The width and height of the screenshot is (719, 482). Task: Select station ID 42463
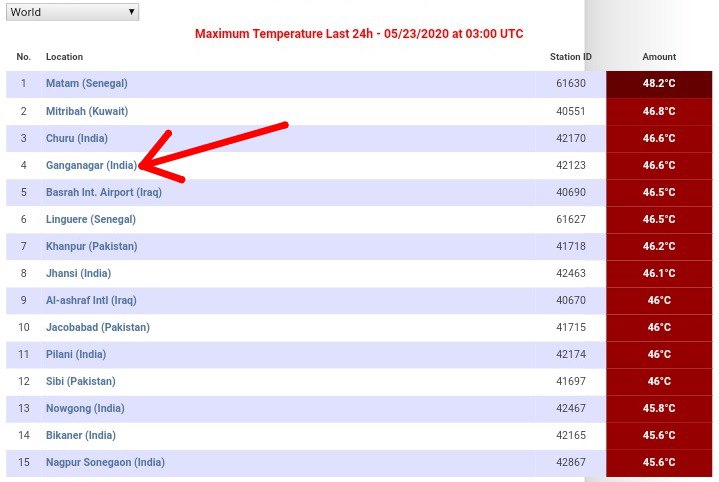click(570, 274)
